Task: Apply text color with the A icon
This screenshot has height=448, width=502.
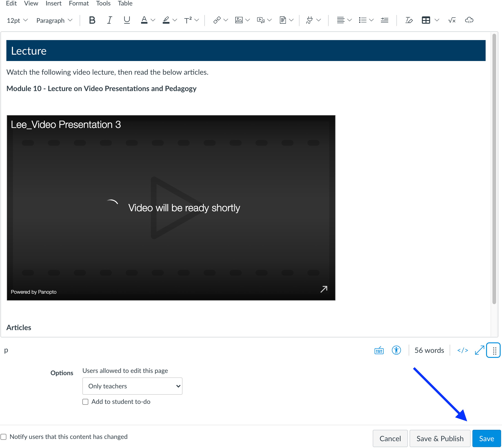Action: 144,20
